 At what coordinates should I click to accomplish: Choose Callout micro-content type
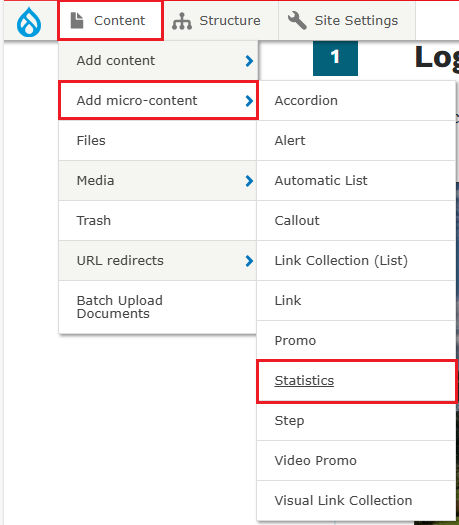(x=356, y=221)
